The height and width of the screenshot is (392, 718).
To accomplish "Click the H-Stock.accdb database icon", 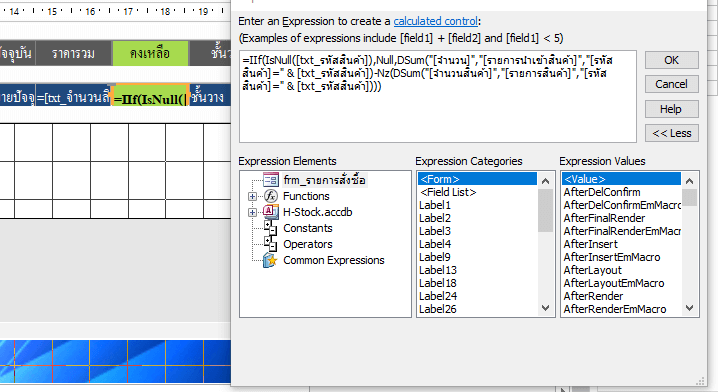I will (271, 212).
